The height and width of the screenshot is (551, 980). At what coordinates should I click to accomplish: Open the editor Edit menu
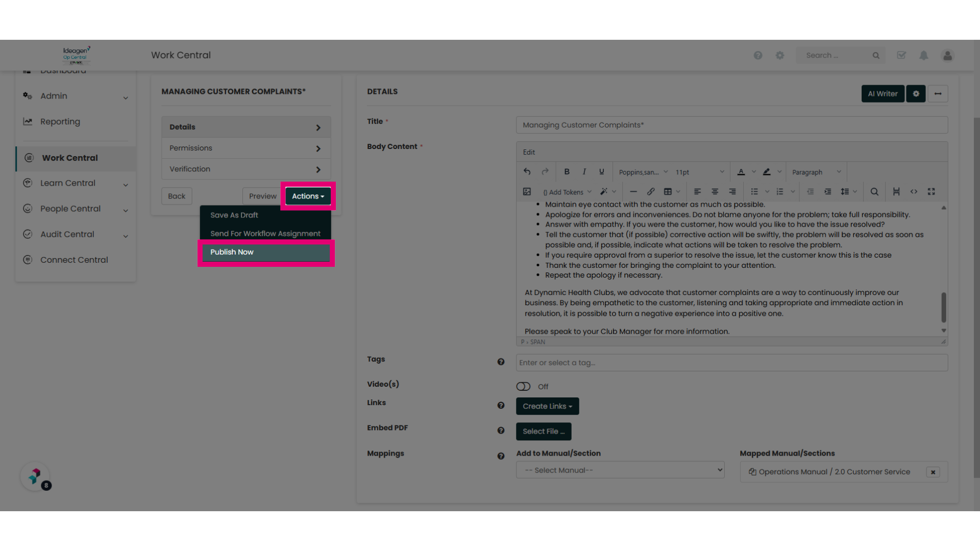tap(529, 152)
